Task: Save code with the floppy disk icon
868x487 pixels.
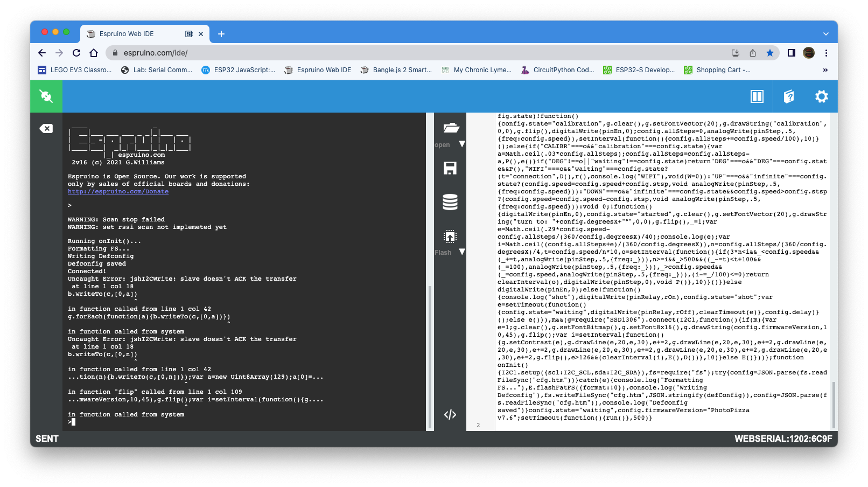Action: (x=450, y=168)
